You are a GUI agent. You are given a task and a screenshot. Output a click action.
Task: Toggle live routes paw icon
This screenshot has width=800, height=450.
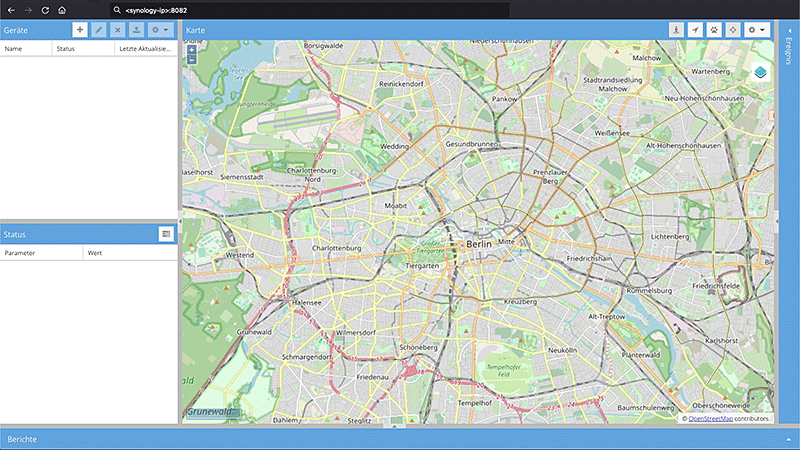coord(715,30)
